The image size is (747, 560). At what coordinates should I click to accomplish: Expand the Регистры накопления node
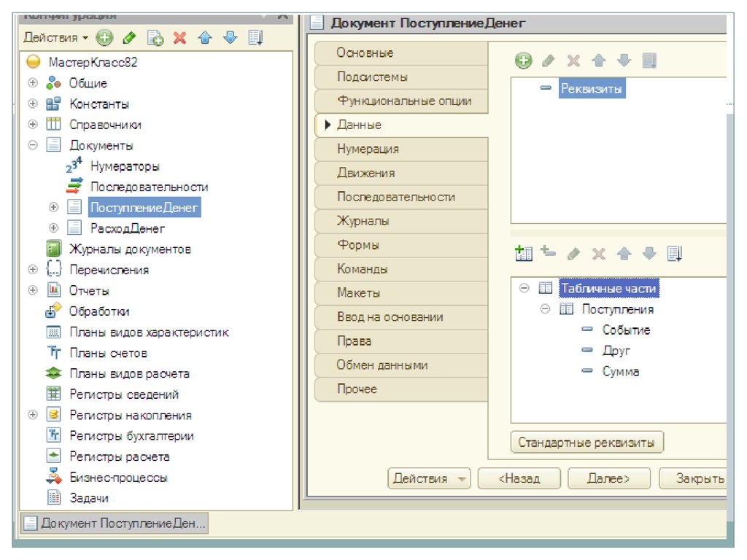32,415
